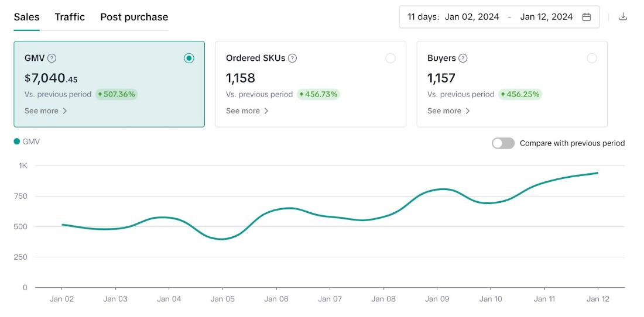
Task: Click the Buyers help icon
Action: tap(463, 58)
